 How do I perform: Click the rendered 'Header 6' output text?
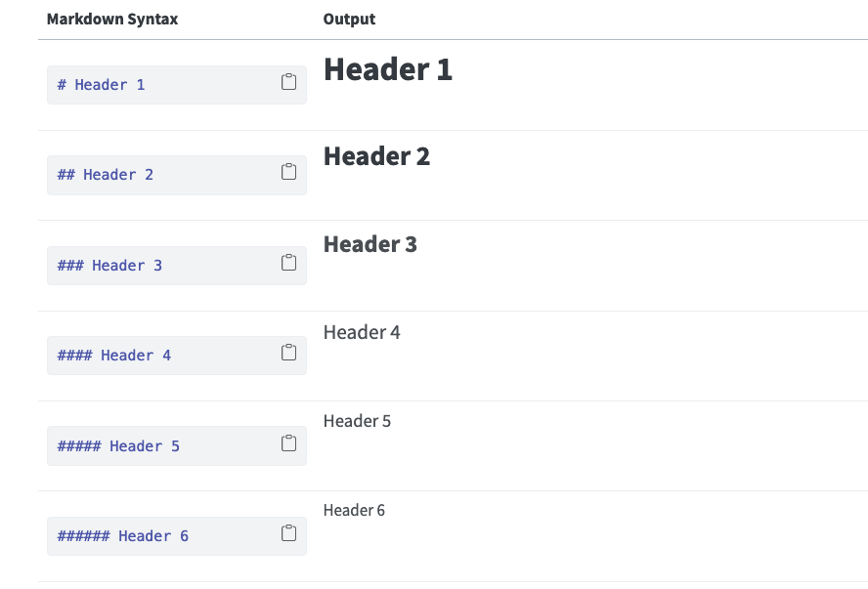(354, 511)
